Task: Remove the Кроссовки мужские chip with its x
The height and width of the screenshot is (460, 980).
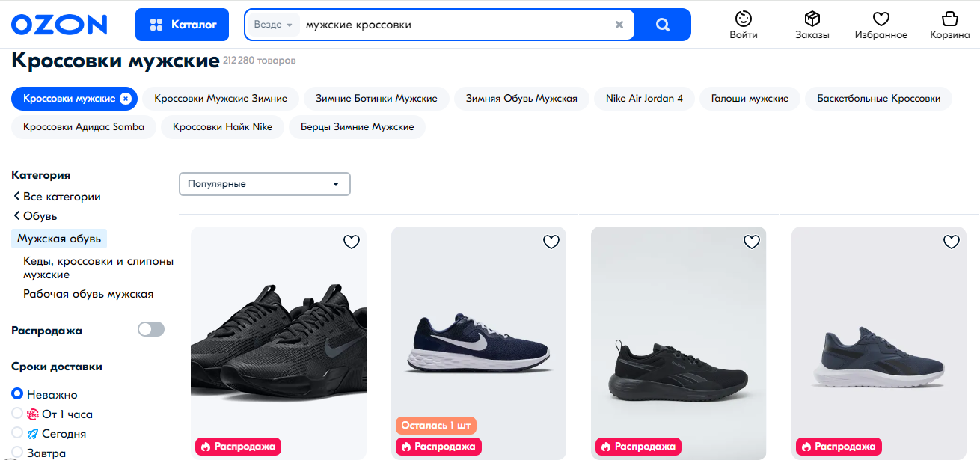Action: click(126, 99)
